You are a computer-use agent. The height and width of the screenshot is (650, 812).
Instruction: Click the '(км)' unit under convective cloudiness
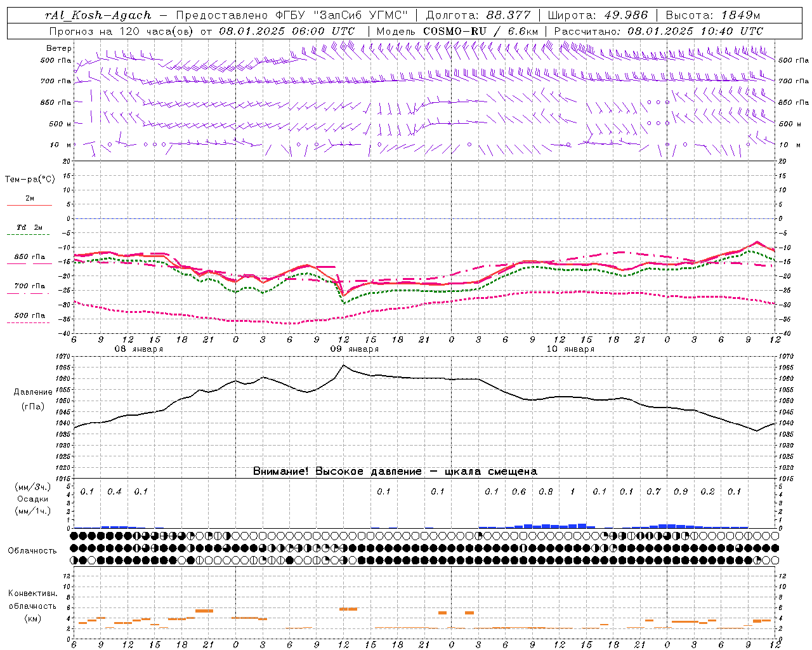click(32, 618)
